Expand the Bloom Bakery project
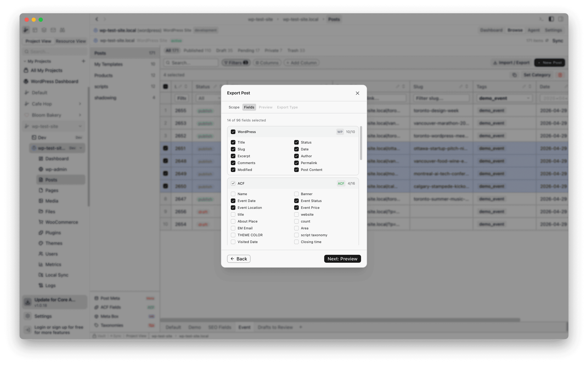Screen dimensions: 588x365 (x=80, y=115)
